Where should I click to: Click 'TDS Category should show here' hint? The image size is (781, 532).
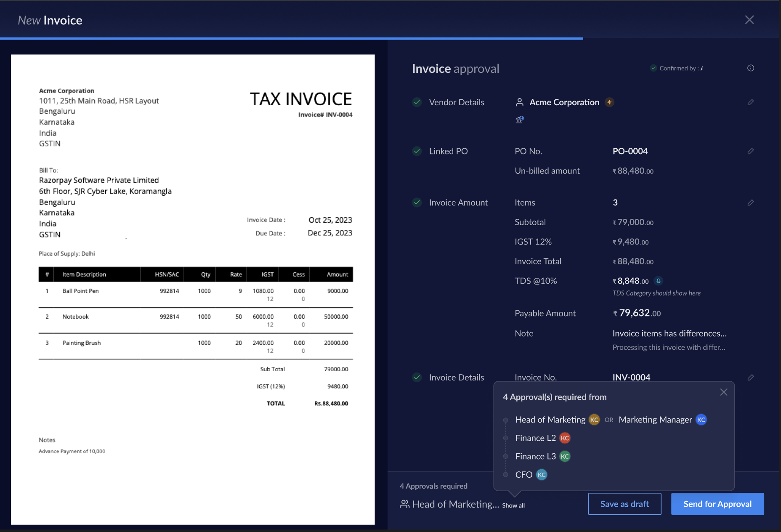pyautogui.click(x=656, y=293)
